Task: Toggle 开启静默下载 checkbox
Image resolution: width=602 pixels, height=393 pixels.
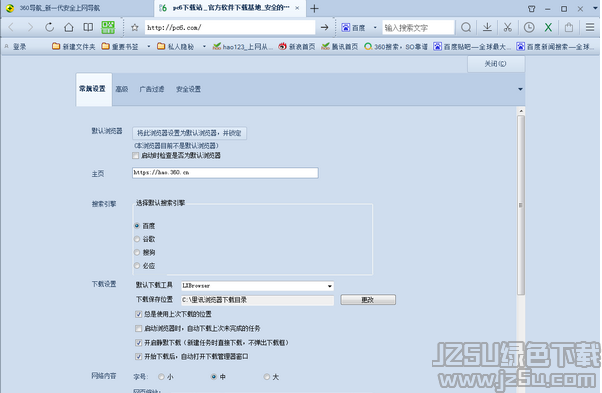Action: [138, 343]
